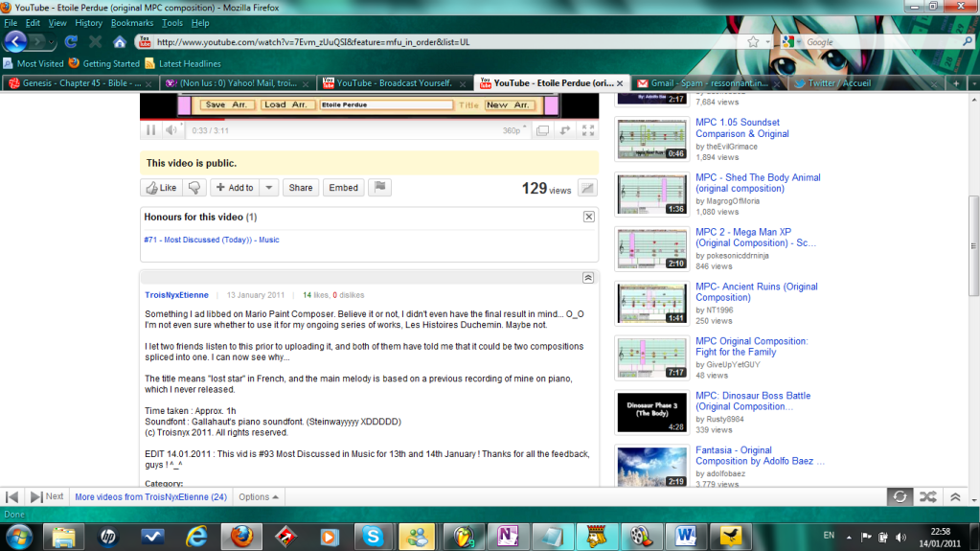Open Ancient Ruins video thumbnail

pos(651,304)
